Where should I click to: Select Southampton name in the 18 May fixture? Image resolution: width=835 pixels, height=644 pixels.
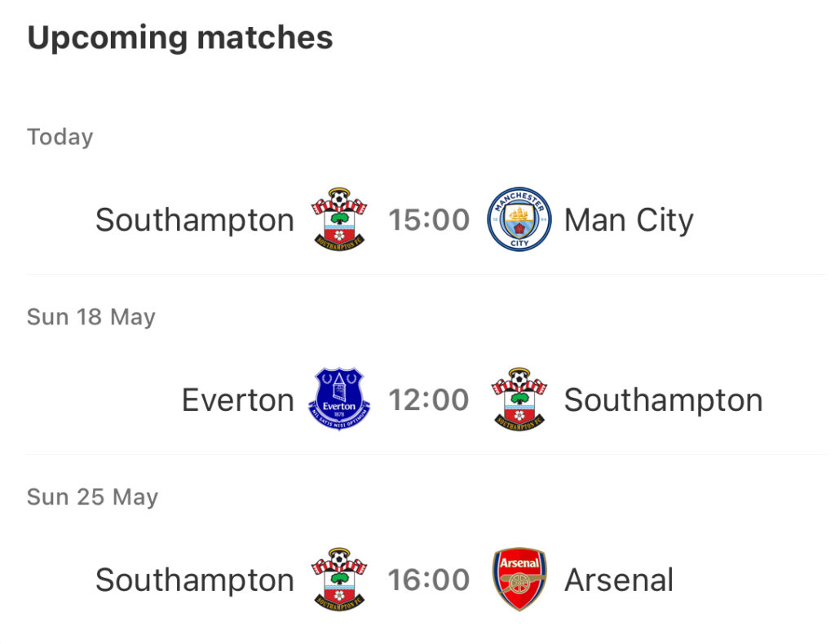point(664,400)
